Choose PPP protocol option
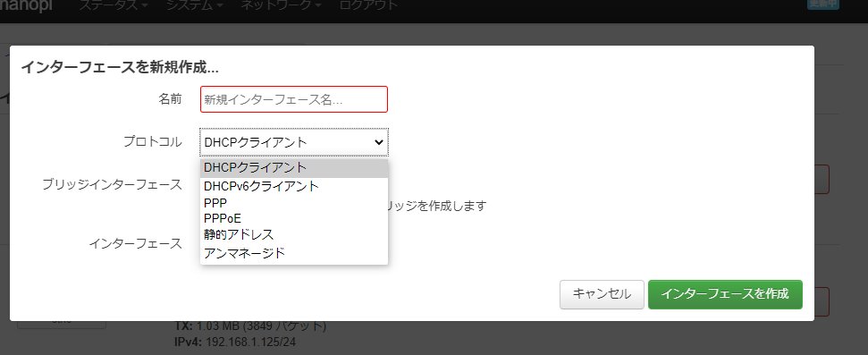This screenshot has width=868, height=355. coord(294,203)
